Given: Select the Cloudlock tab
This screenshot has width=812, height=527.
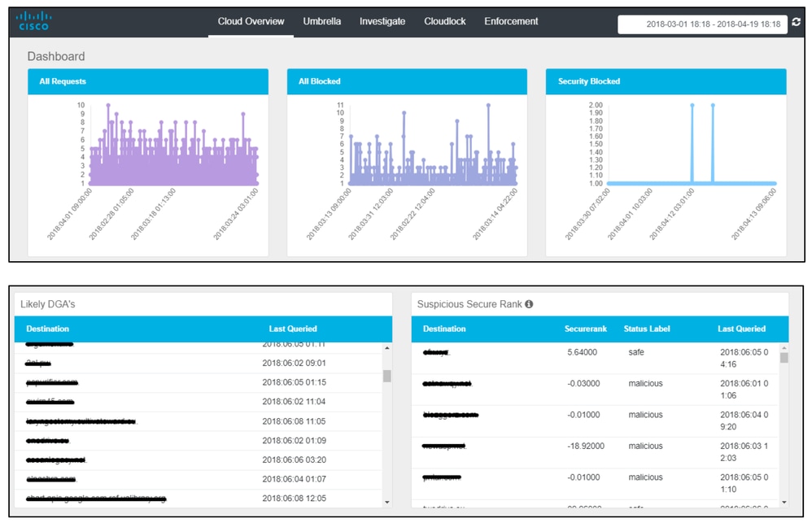Looking at the screenshot, I should (x=445, y=21).
